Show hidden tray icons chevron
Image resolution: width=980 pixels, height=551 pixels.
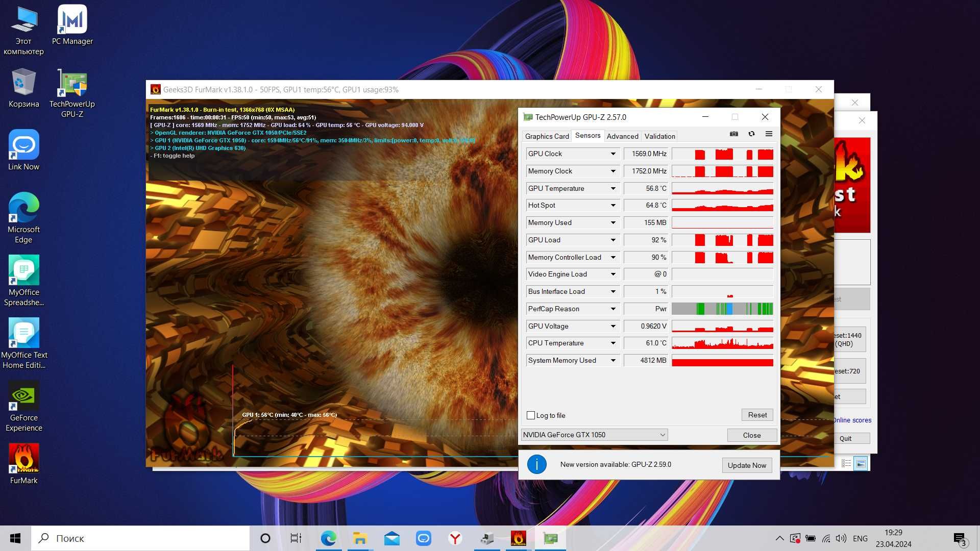pyautogui.click(x=779, y=538)
